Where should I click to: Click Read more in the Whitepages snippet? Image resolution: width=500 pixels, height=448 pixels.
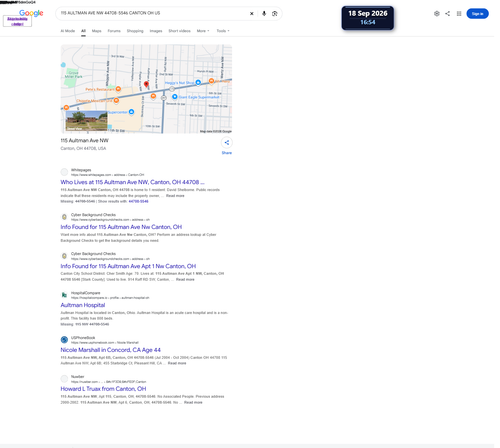click(x=175, y=196)
